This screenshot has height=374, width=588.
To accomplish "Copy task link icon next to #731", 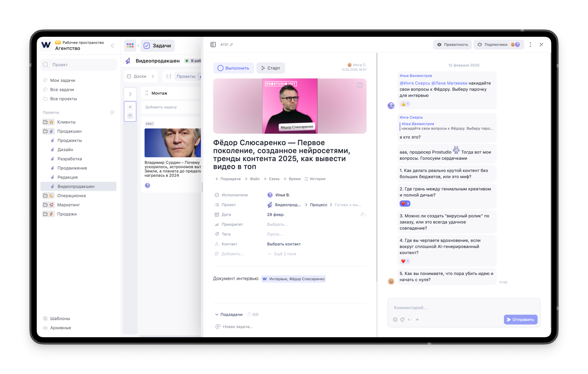I will click(x=231, y=45).
